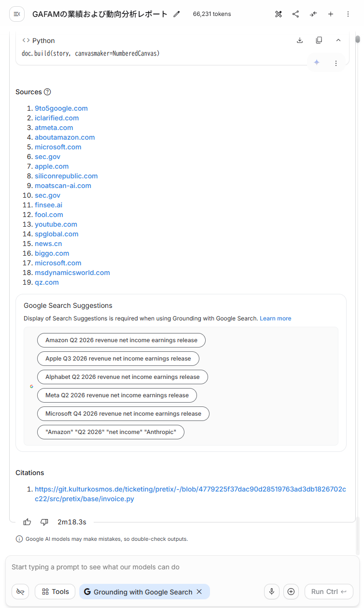Download the Python code block
Image resolution: width=364 pixels, height=608 pixels.
pyautogui.click(x=300, y=40)
